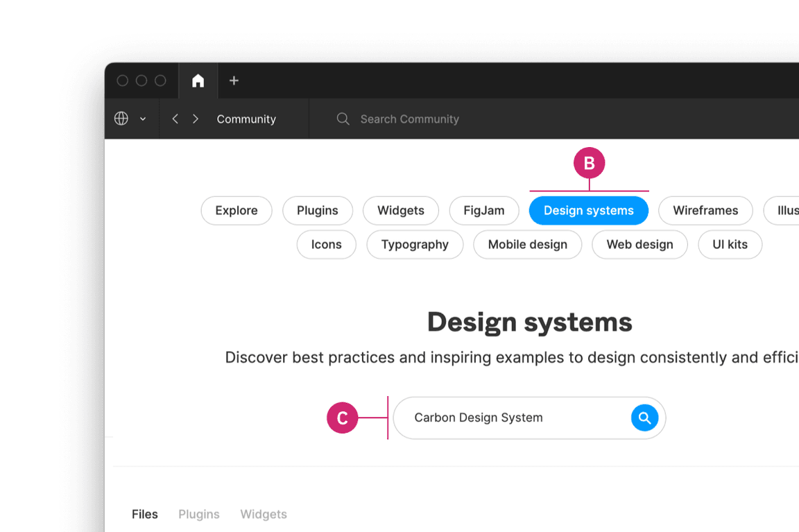Switch to the Plugins results tab
Viewport: 799px width, 532px height.
(199, 514)
